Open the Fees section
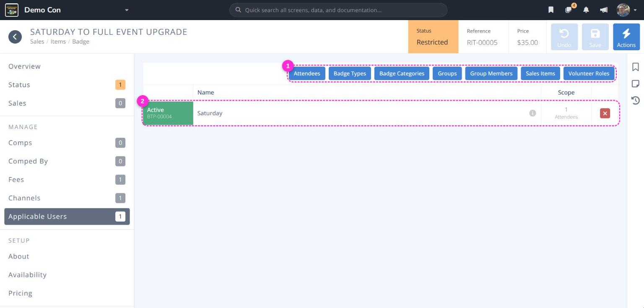 tap(67, 179)
